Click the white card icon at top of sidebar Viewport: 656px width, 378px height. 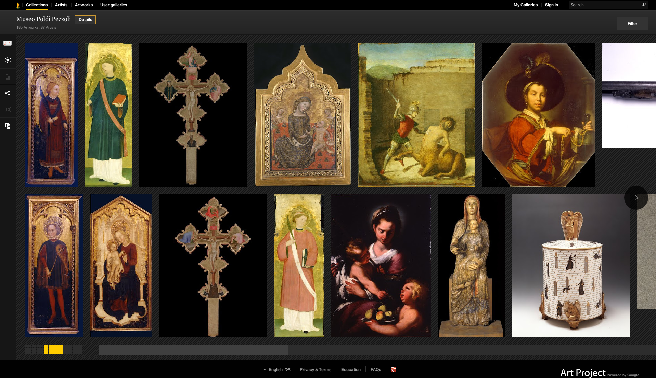pyautogui.click(x=8, y=43)
